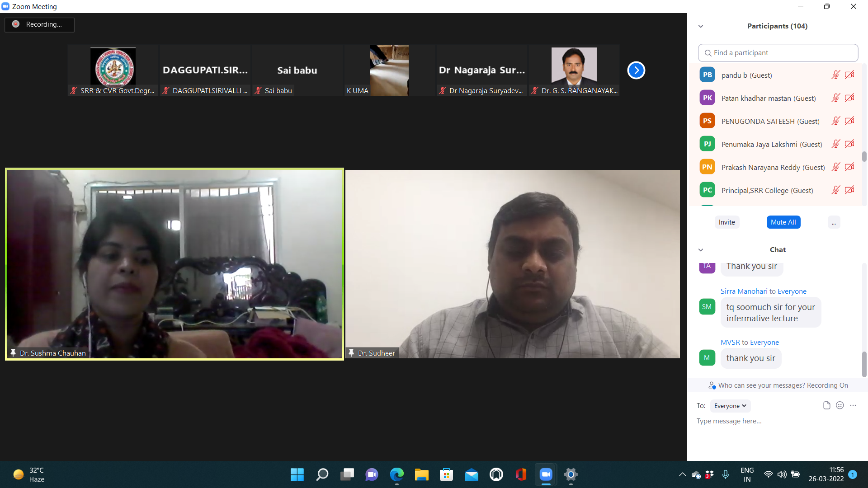Click the Recording indicator icon
This screenshot has height=488, width=868.
16,24
